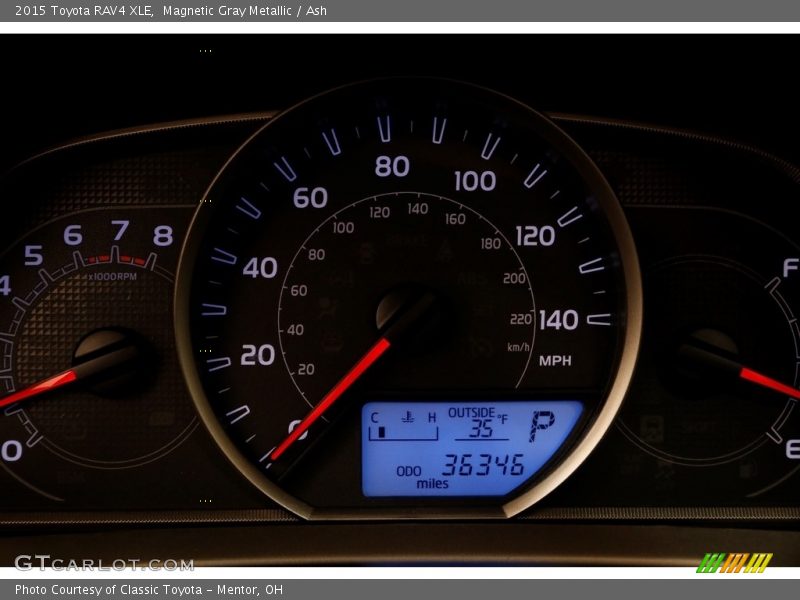
Task: Click the outside temperature value 35
Action: coord(481,429)
